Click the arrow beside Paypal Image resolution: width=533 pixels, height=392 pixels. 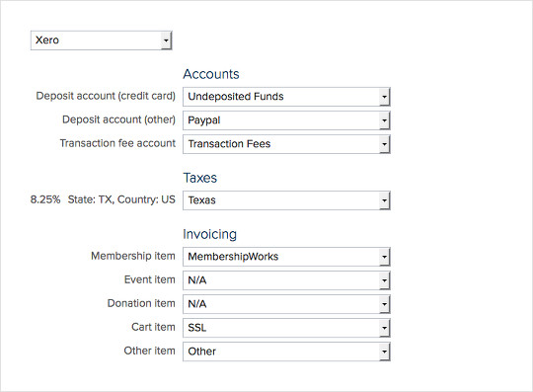pyautogui.click(x=384, y=120)
